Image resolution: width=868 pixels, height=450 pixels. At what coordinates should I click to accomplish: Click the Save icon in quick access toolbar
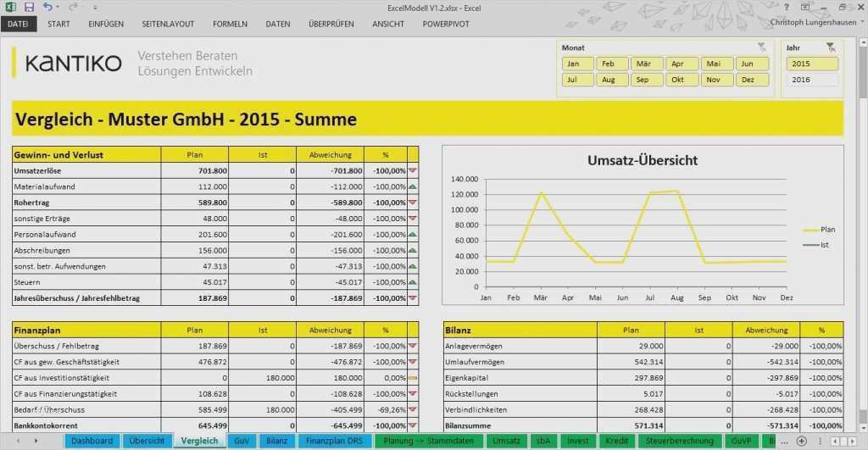tap(29, 7)
